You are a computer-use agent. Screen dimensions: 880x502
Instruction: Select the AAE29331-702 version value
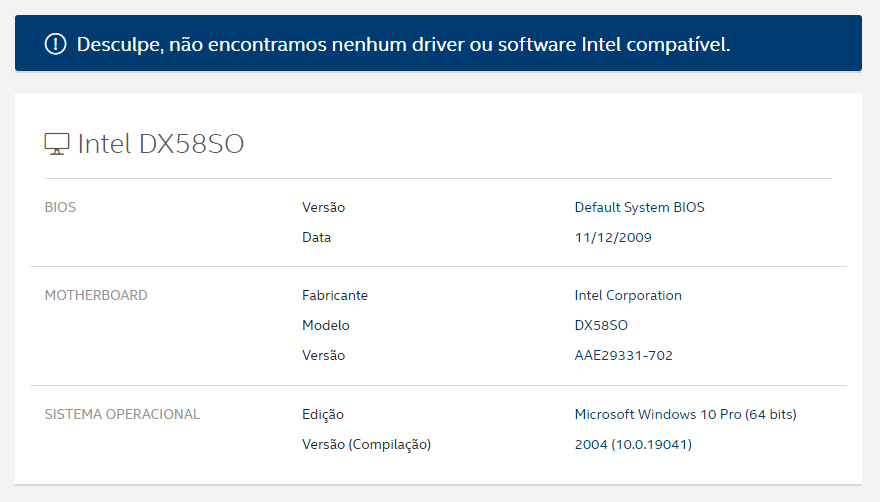click(x=624, y=355)
